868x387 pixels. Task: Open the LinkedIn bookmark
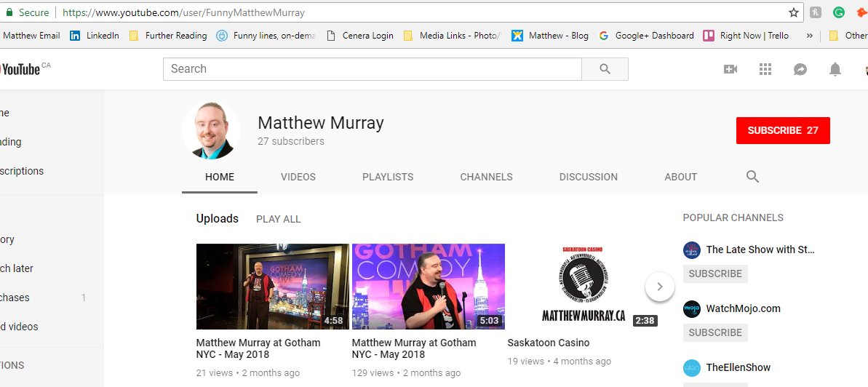[x=95, y=36]
